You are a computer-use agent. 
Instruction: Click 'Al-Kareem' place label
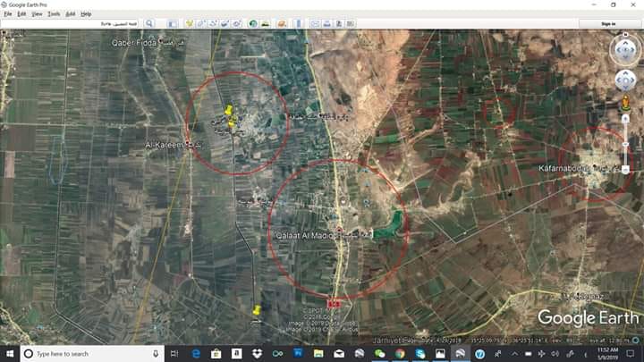(165, 145)
